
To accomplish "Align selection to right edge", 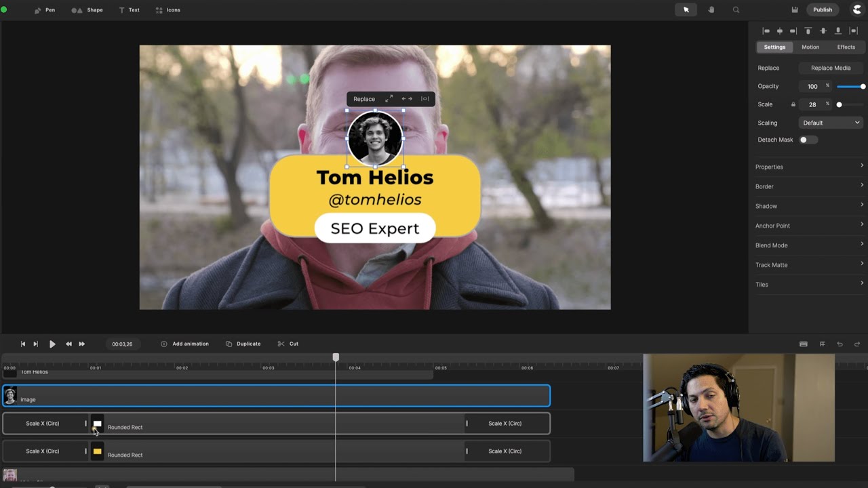I will tap(793, 30).
